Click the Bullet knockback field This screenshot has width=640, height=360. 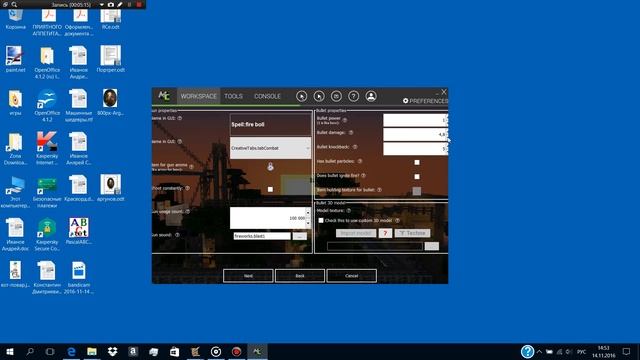415,149
